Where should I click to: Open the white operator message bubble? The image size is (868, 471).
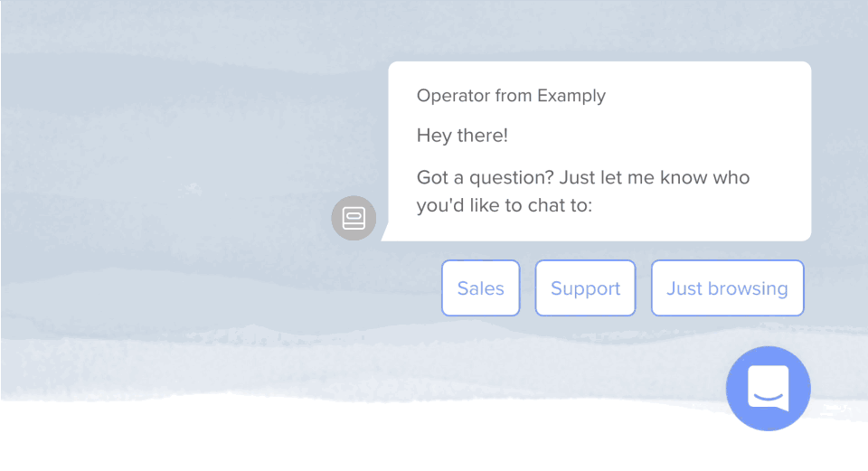[599, 151]
